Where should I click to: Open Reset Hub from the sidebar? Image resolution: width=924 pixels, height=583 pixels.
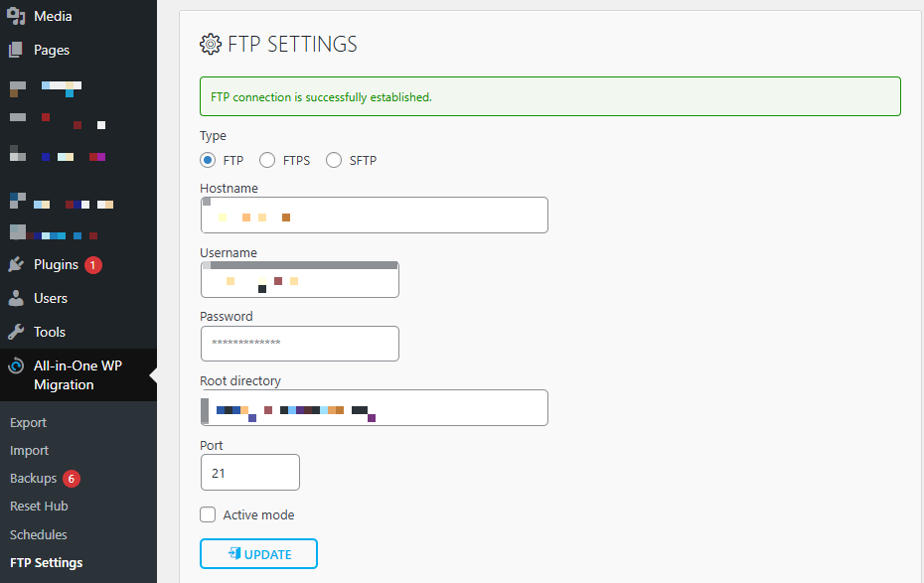pos(39,506)
